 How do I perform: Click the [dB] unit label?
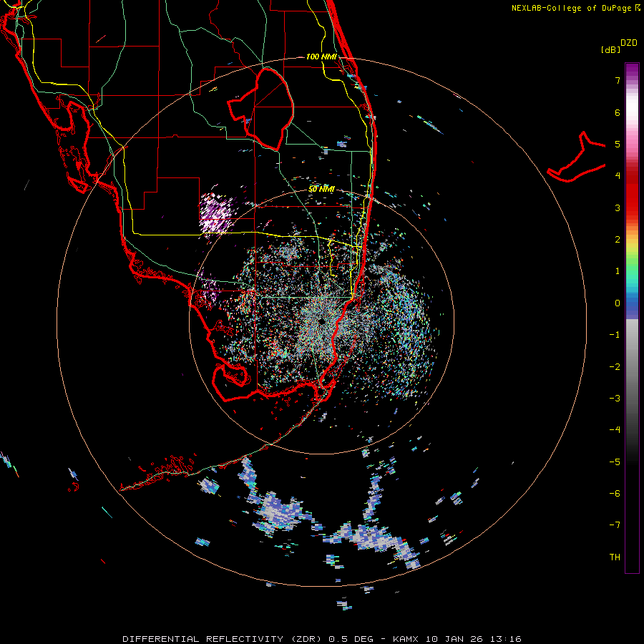point(610,49)
